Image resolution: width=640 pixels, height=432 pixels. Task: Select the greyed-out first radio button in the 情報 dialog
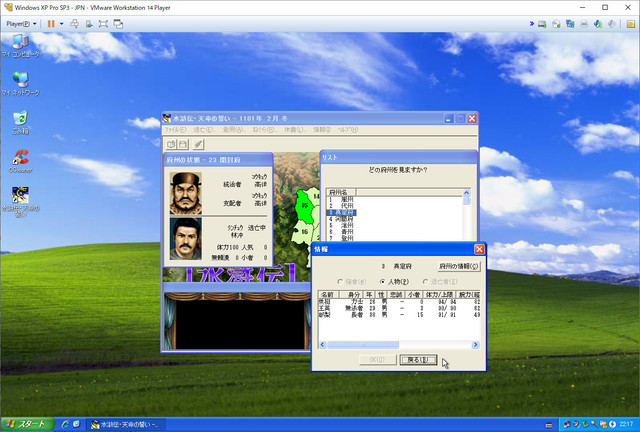coord(352,281)
